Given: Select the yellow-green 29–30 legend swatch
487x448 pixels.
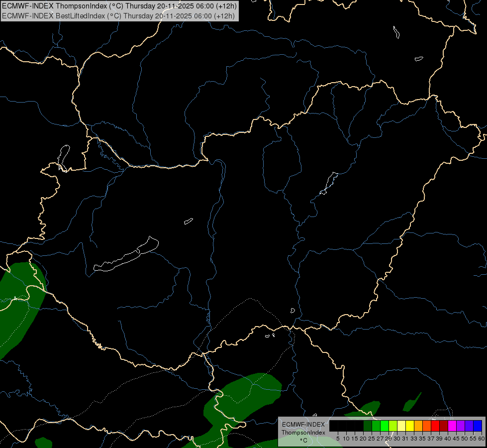Looking at the screenshot, I should click(393, 426).
